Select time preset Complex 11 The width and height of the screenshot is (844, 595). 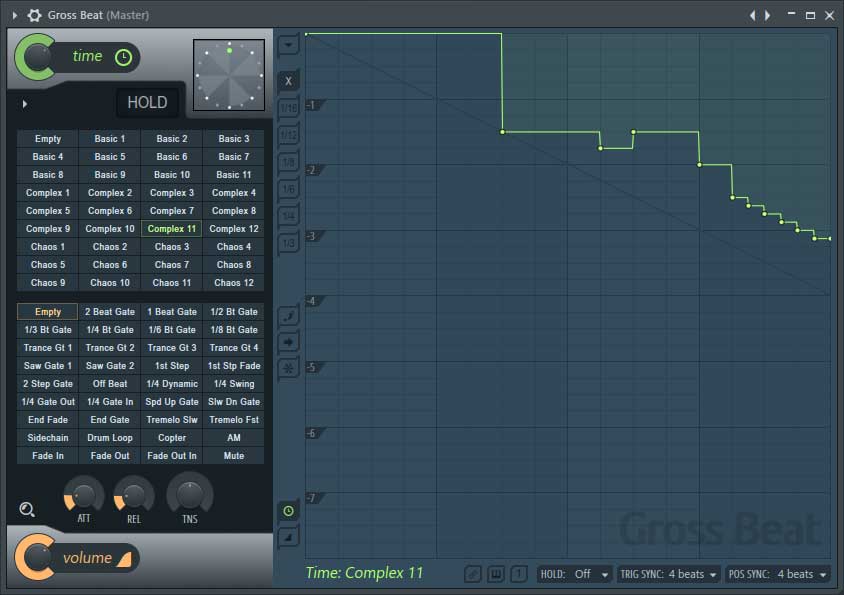(172, 229)
